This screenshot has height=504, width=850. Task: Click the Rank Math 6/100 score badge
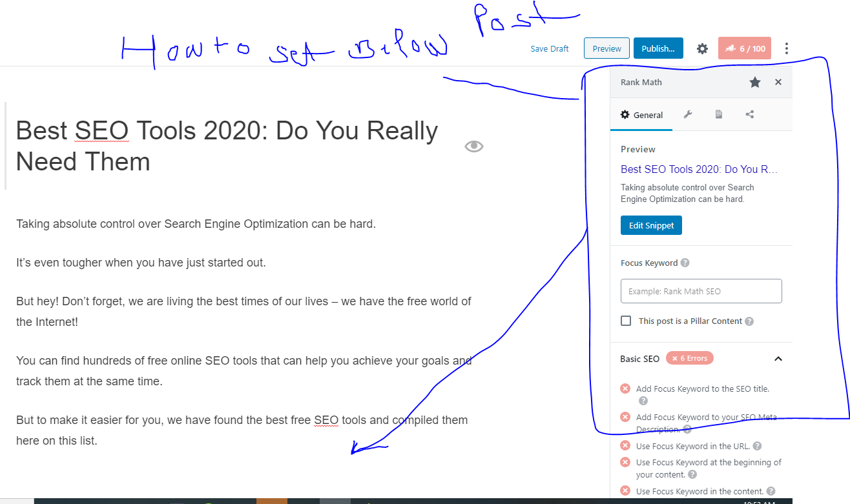pos(744,48)
